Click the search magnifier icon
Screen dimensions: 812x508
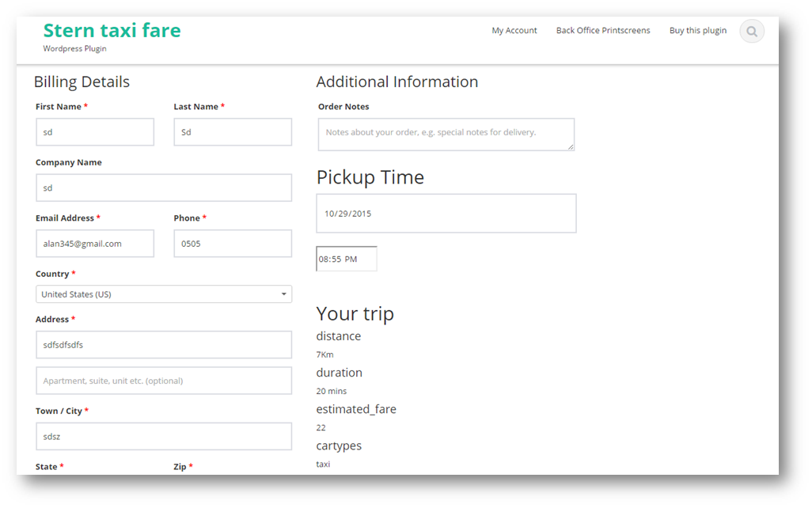752,32
